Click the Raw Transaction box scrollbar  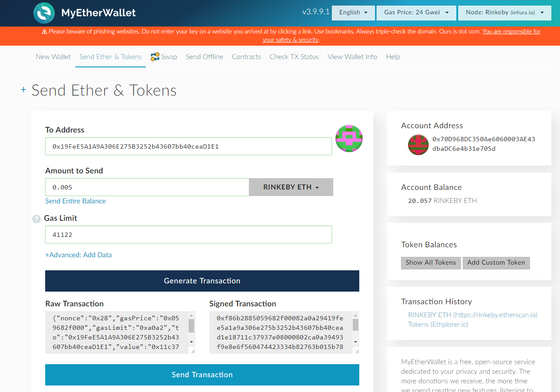[192, 326]
